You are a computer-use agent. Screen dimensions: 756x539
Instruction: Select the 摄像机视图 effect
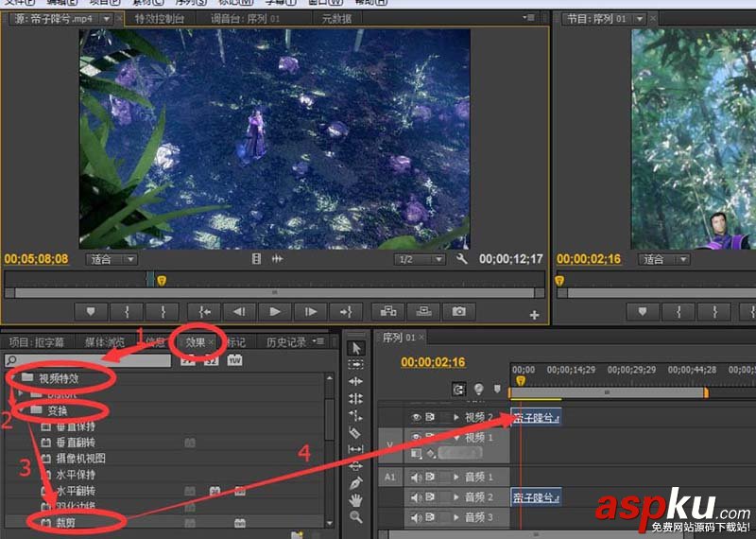click(x=80, y=458)
